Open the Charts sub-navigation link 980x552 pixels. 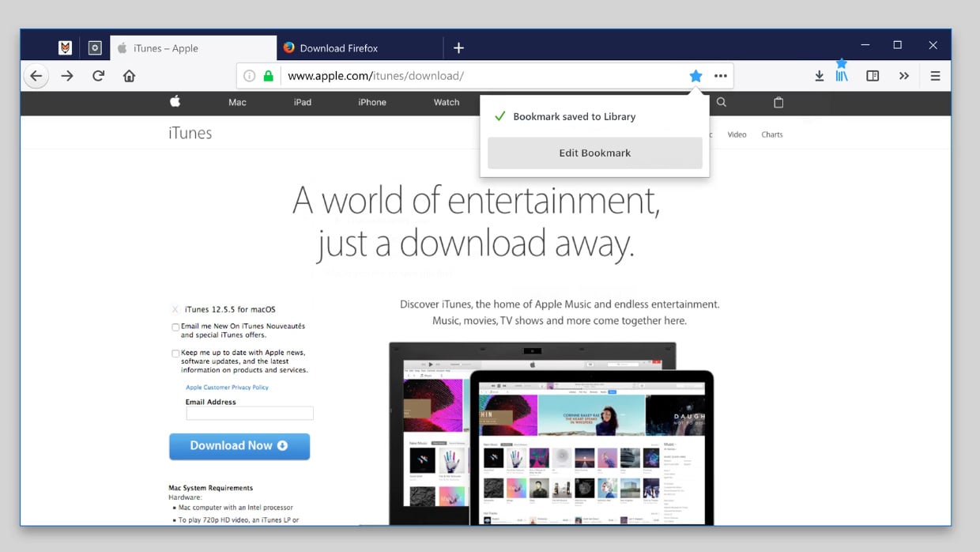(x=772, y=134)
